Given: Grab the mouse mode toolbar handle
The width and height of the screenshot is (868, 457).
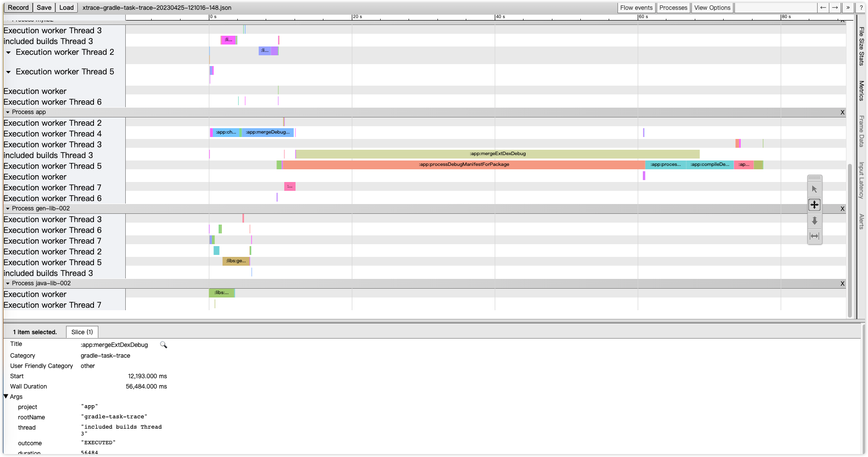Looking at the screenshot, I should click(814, 178).
